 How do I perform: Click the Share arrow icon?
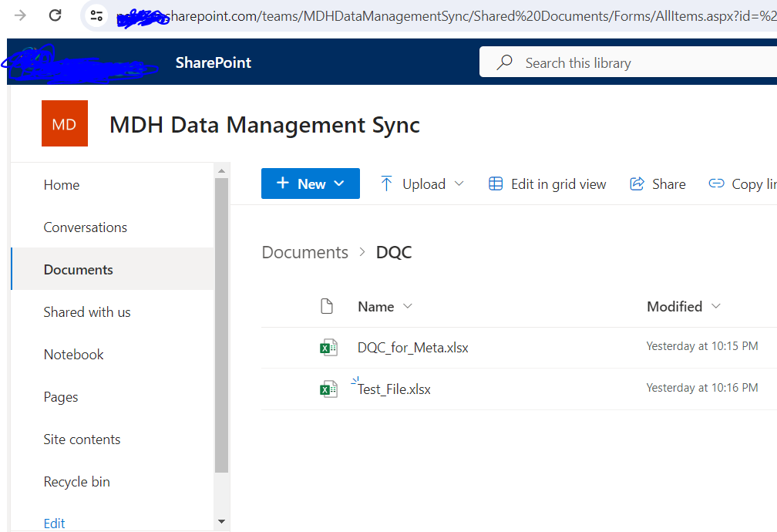click(637, 184)
